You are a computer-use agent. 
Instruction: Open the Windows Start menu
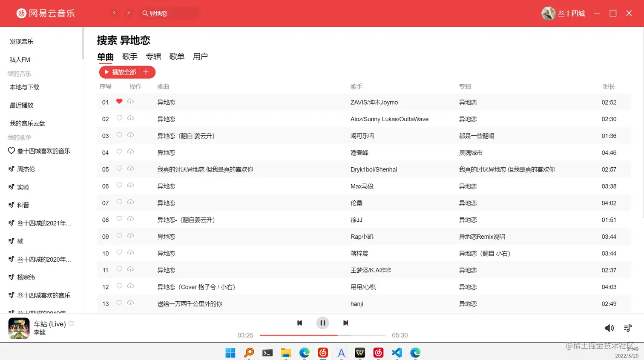pos(230,353)
